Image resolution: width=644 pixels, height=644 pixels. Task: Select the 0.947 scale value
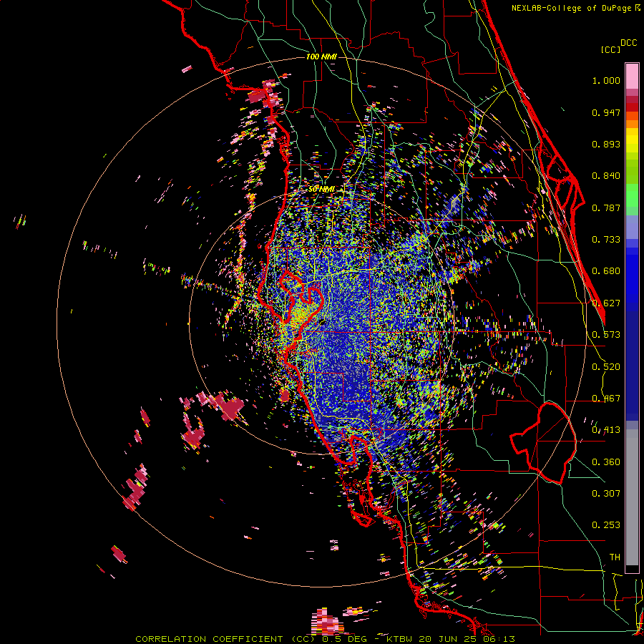click(606, 112)
